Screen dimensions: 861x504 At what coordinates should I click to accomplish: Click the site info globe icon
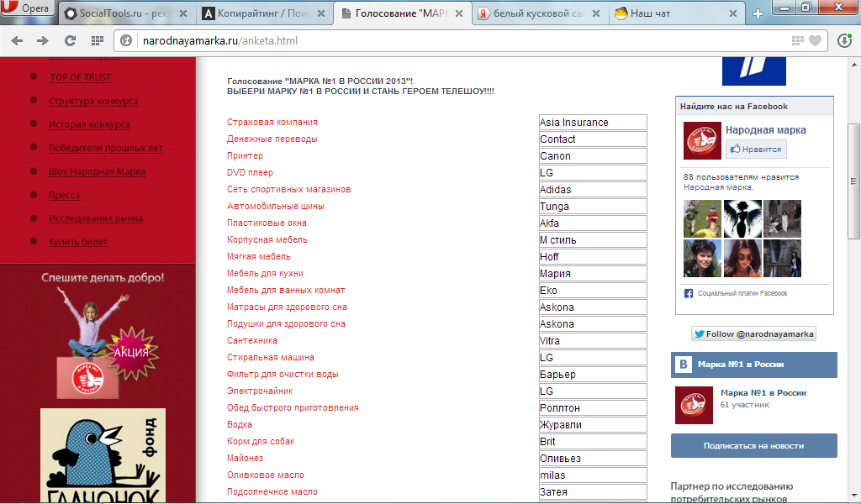click(x=126, y=40)
